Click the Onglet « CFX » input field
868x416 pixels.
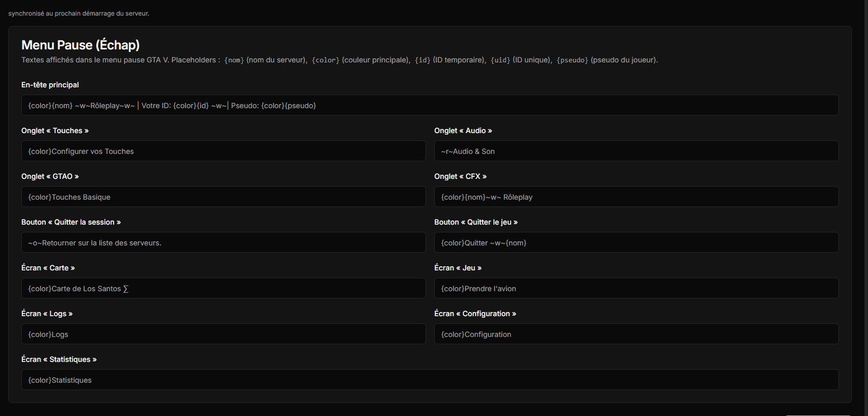tap(636, 197)
